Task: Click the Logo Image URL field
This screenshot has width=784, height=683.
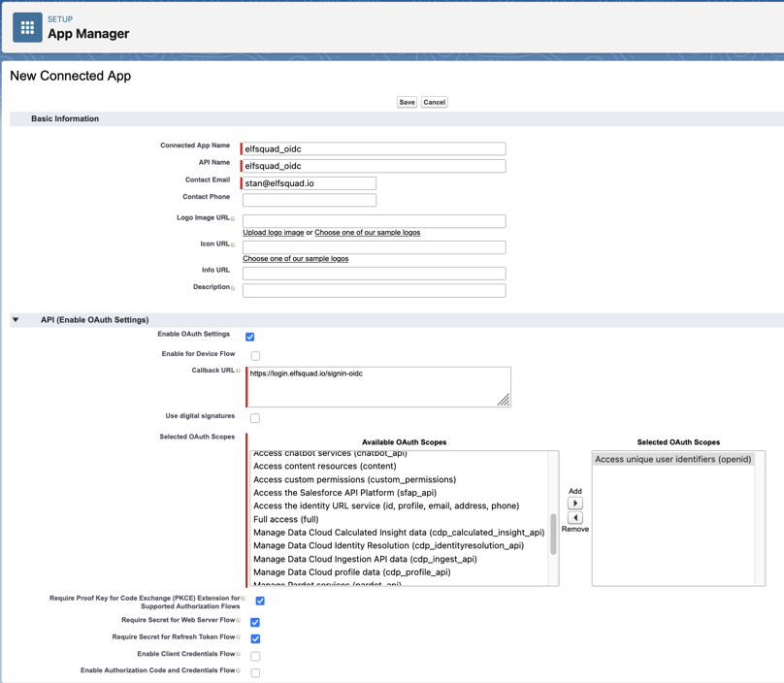Action: tap(375, 221)
